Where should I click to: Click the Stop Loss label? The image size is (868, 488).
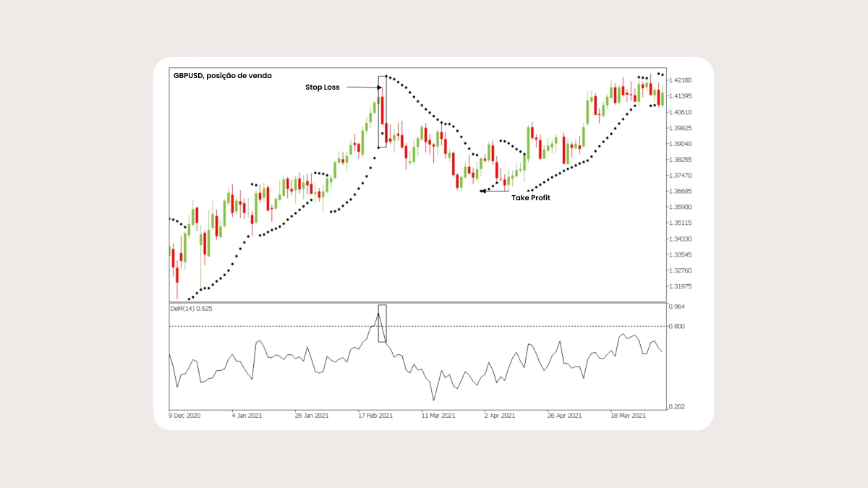pyautogui.click(x=322, y=87)
